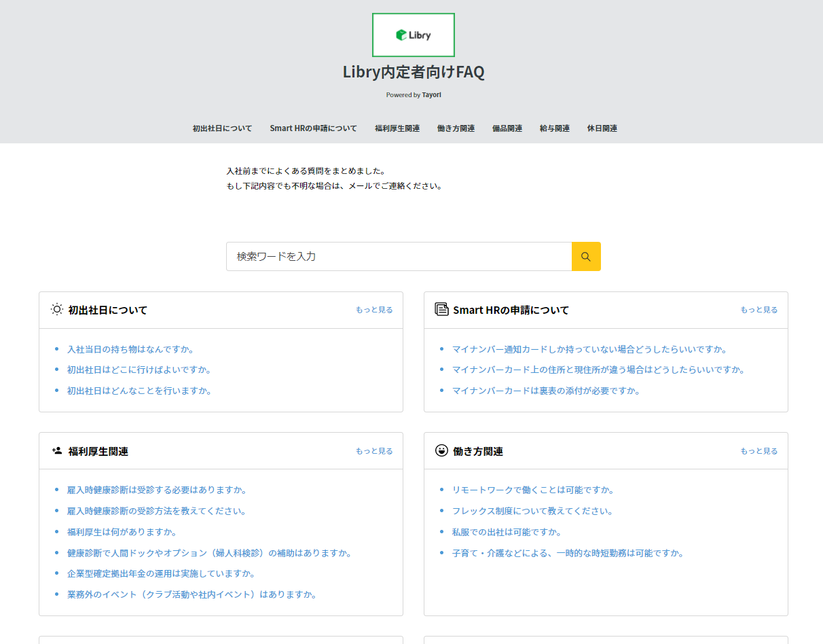Click the smiley icon beside 働き方関連
The width and height of the screenshot is (823, 644).
click(441, 450)
